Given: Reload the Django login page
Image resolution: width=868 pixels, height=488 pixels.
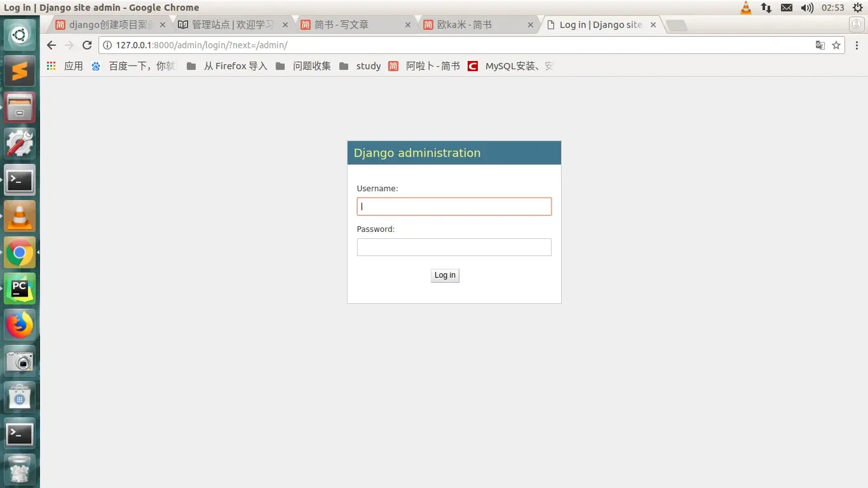Looking at the screenshot, I should (88, 45).
